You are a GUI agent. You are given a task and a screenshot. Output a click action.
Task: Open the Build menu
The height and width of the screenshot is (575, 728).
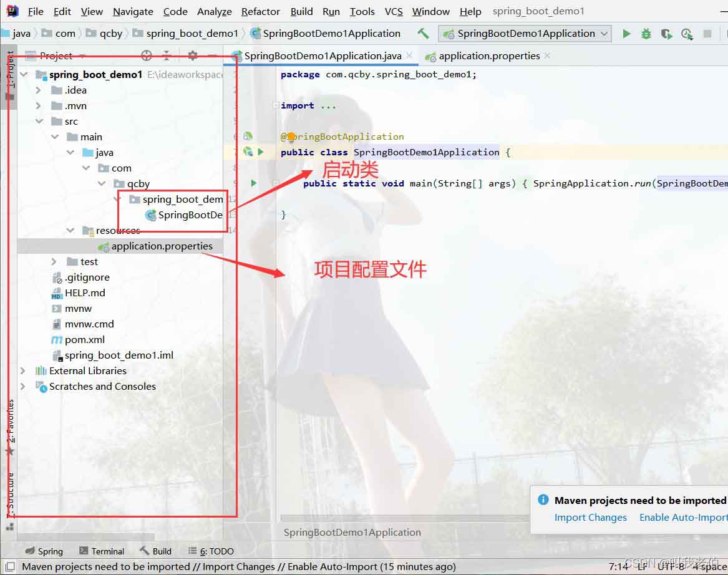pyautogui.click(x=301, y=11)
